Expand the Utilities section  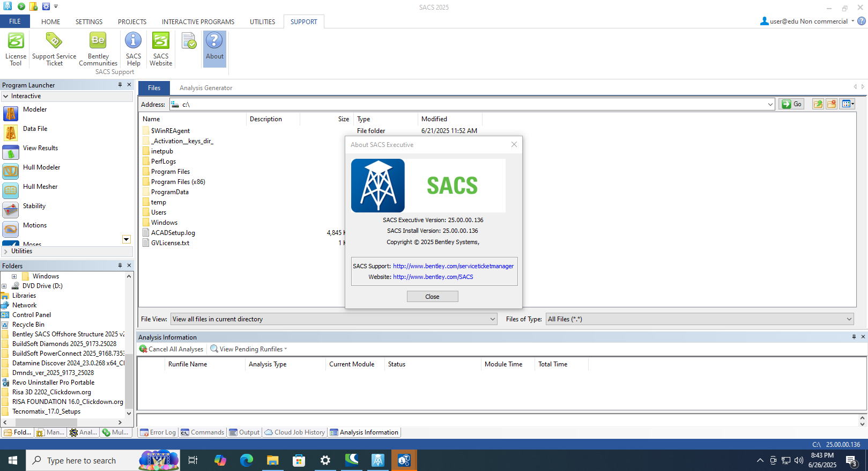[5, 251]
